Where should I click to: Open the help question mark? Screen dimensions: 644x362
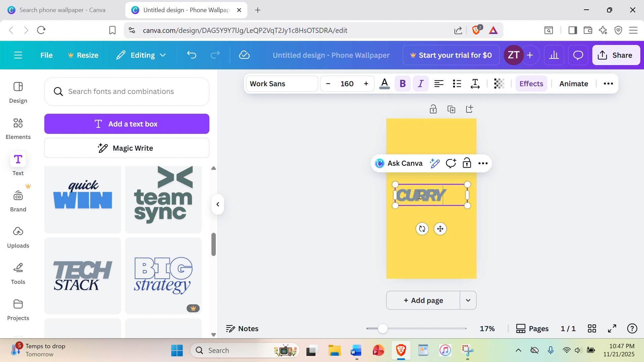coord(632,328)
